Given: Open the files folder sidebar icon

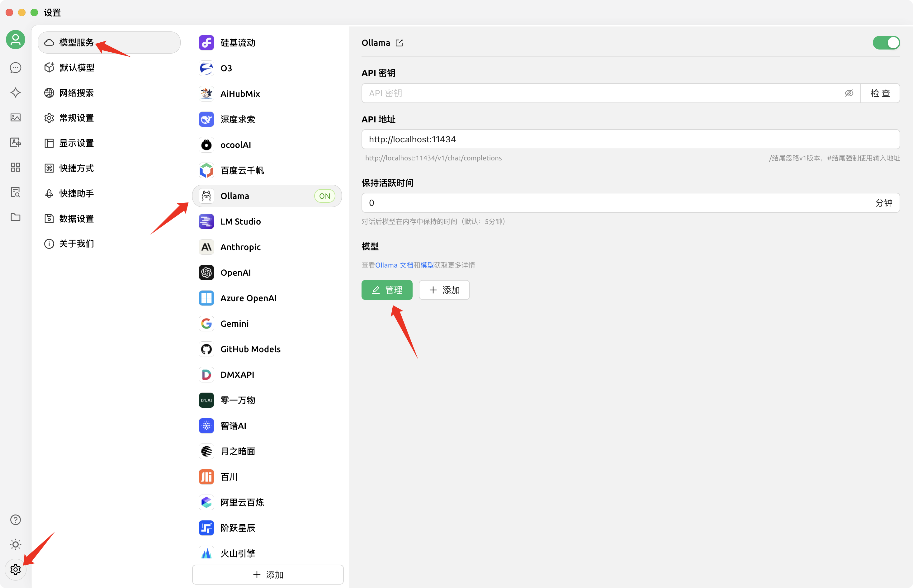Looking at the screenshot, I should 16,217.
